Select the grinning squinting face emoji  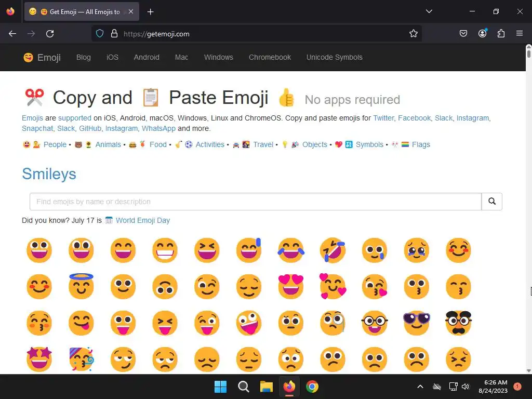[207, 250]
